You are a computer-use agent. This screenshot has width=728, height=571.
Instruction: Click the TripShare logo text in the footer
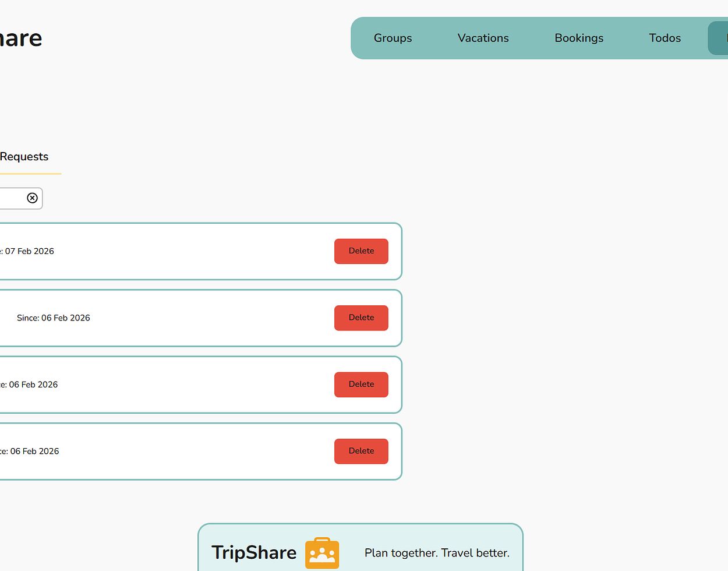pos(254,553)
